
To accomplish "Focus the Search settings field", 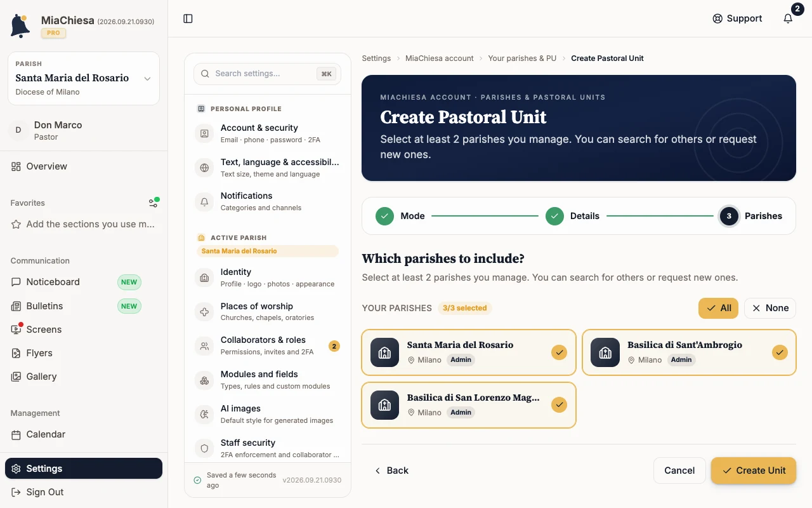I will [x=268, y=74].
